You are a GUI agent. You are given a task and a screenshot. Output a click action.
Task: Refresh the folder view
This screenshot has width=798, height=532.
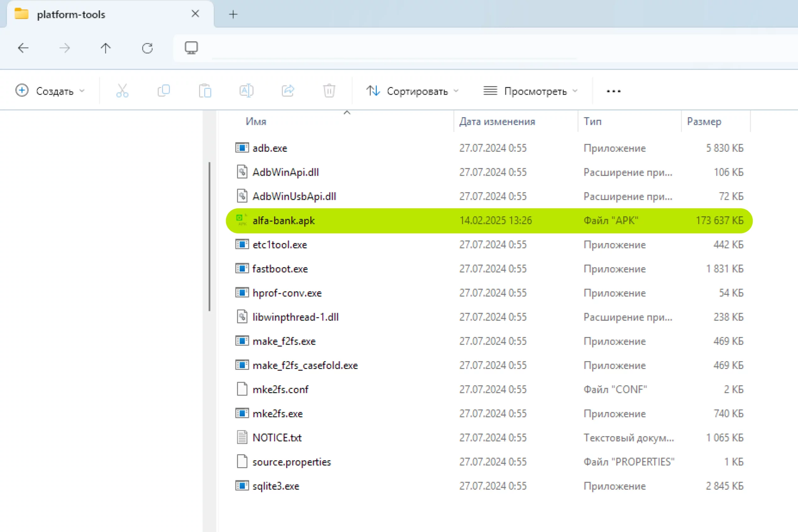coord(147,48)
